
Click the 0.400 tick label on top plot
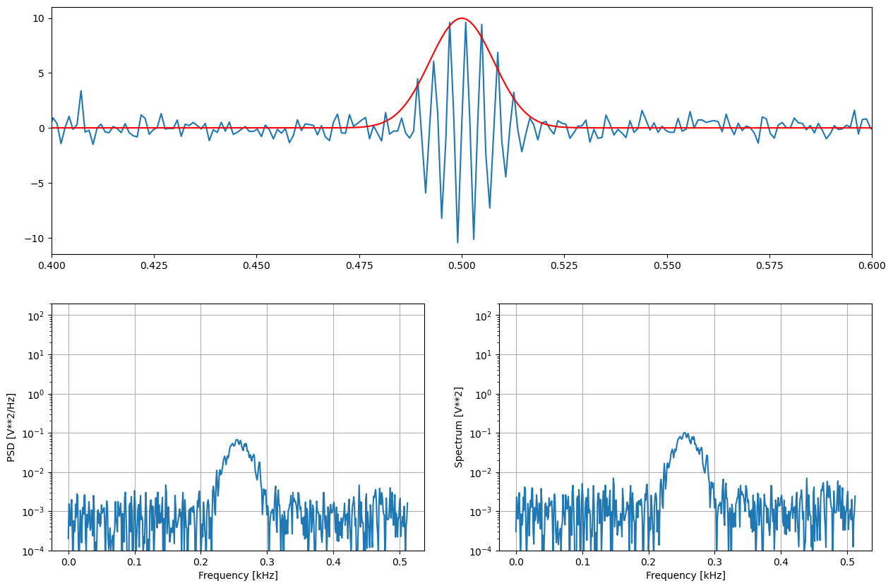(50, 264)
